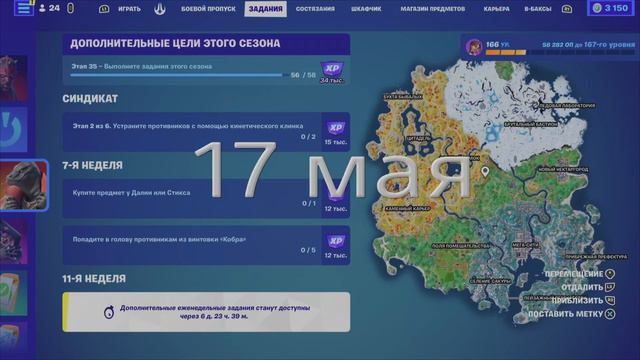Click the ОТДАЛИТЬ zoom out hint
Image resolution: width=640 pixels, height=360 pixels.
pos(588,287)
